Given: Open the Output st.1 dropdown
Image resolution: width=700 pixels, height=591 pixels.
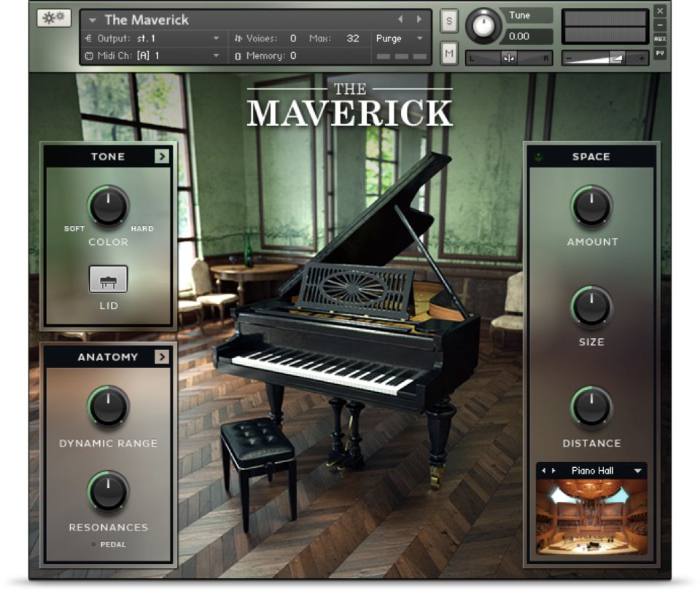Looking at the screenshot, I should [216, 39].
